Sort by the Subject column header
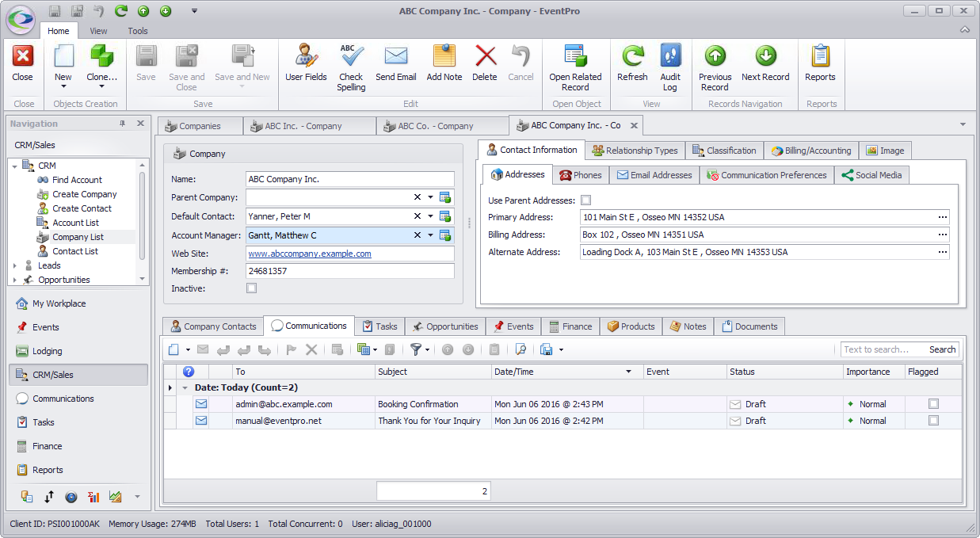 coord(433,372)
